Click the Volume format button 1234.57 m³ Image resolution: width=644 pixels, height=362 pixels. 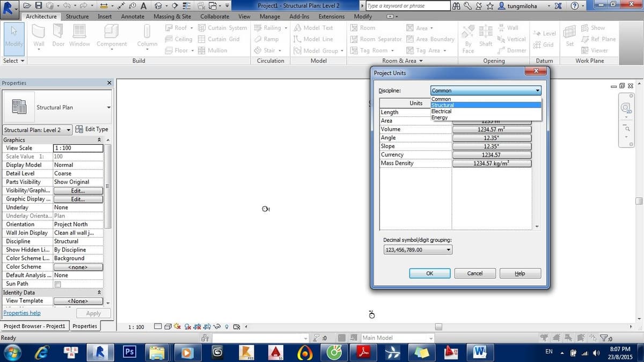pyautogui.click(x=492, y=129)
